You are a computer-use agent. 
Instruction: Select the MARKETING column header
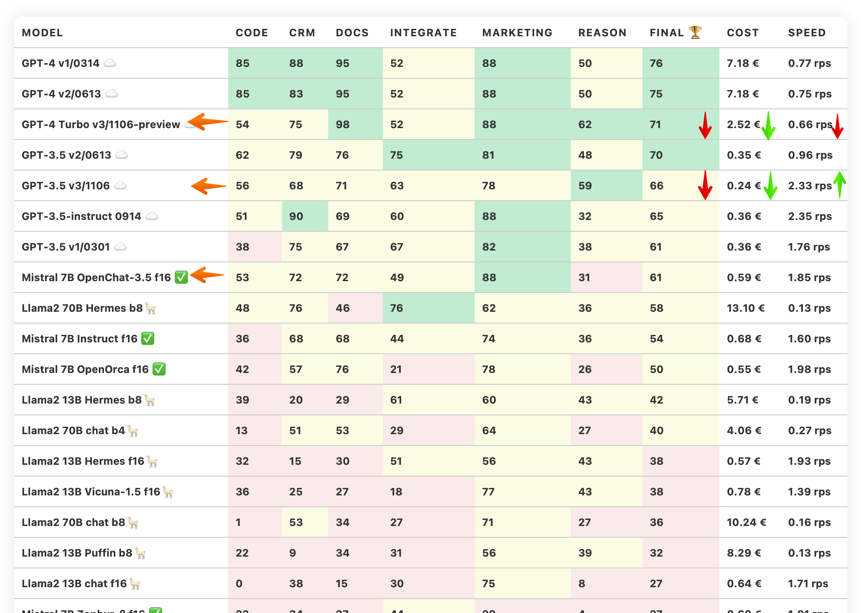click(x=517, y=33)
